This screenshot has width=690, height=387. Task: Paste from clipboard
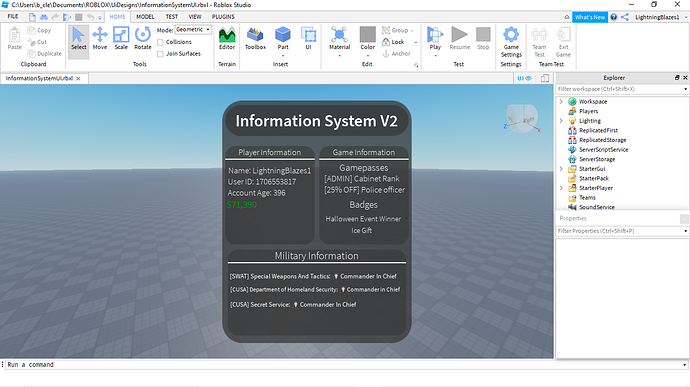(x=15, y=38)
